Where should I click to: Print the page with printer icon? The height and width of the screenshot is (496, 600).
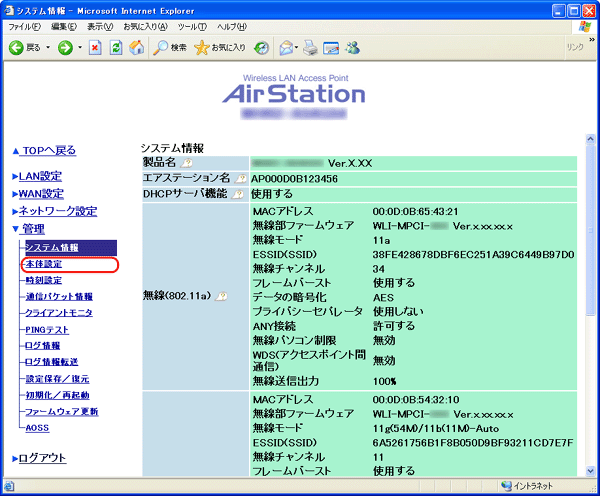coord(310,48)
